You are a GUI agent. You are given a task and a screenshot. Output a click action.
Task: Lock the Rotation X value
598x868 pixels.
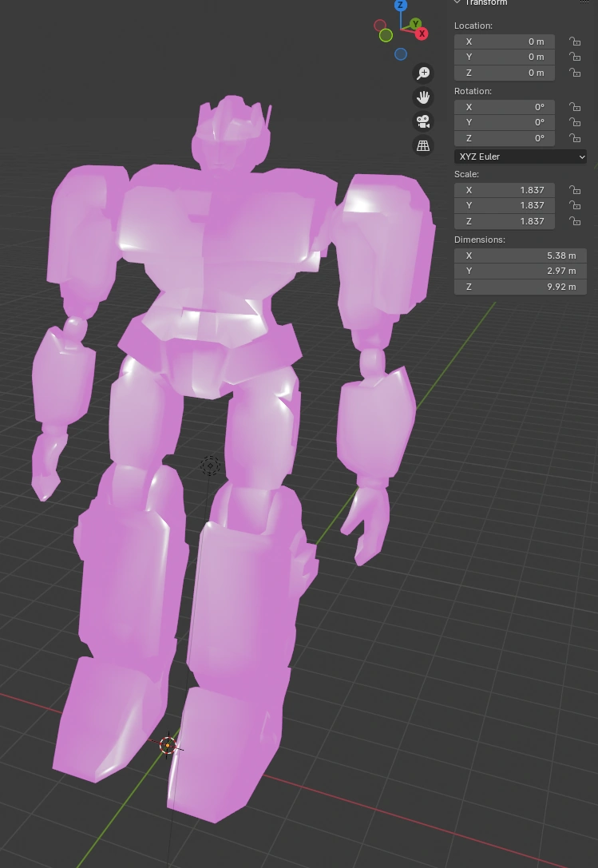pos(575,107)
